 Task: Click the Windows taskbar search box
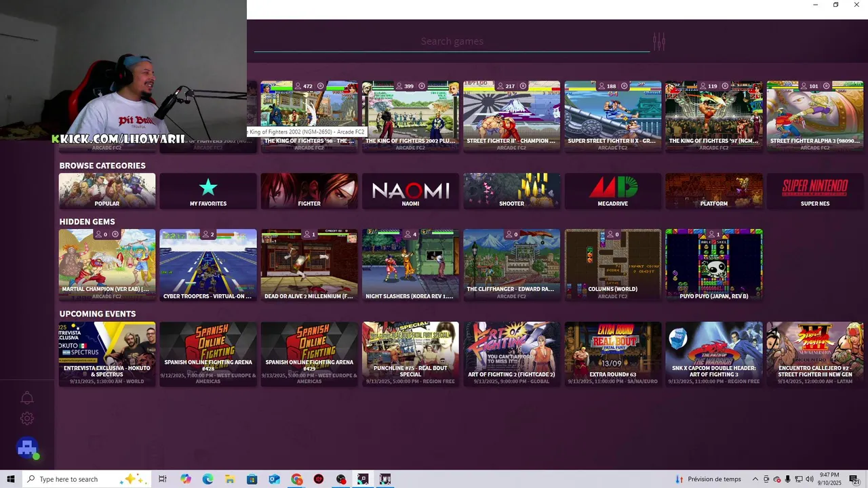86,479
